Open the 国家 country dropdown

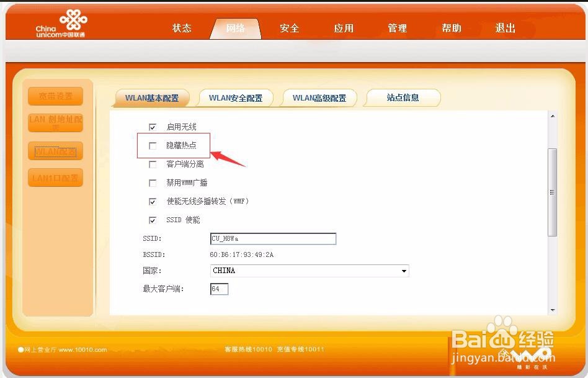404,271
